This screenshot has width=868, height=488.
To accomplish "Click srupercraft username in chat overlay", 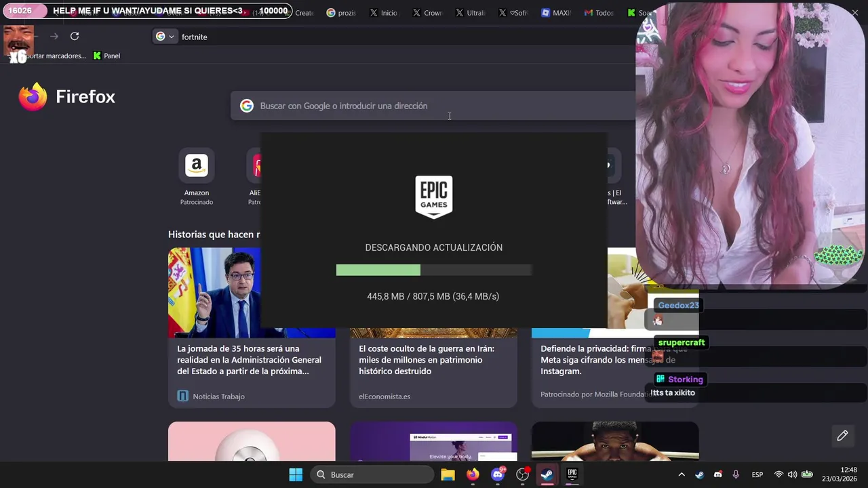I will [x=682, y=342].
